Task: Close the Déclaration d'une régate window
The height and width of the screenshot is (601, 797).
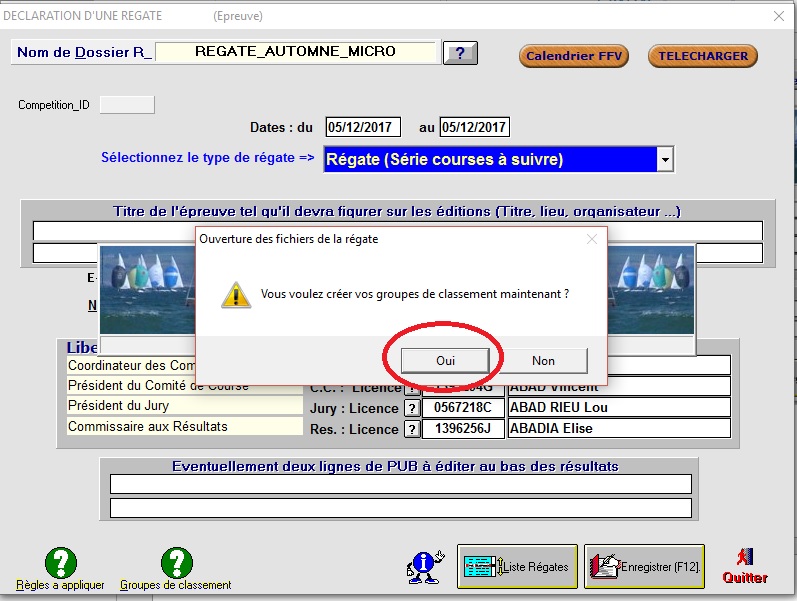Action: click(779, 16)
